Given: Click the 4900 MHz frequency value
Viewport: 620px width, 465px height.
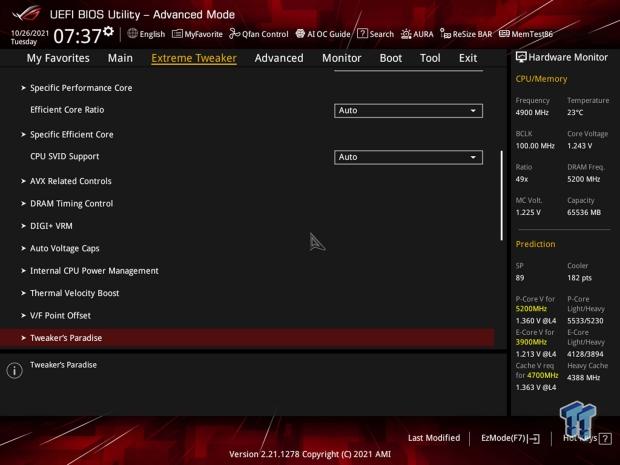Looking at the screenshot, I should pyautogui.click(x=532, y=113).
